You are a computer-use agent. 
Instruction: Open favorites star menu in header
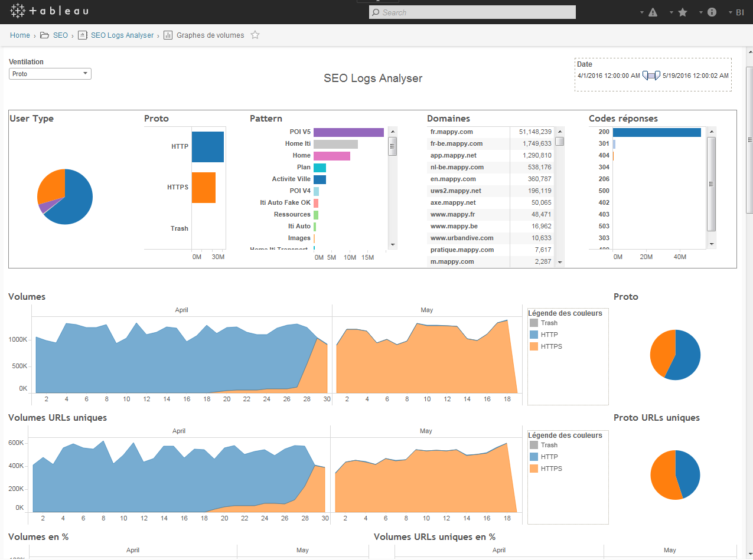tap(683, 12)
